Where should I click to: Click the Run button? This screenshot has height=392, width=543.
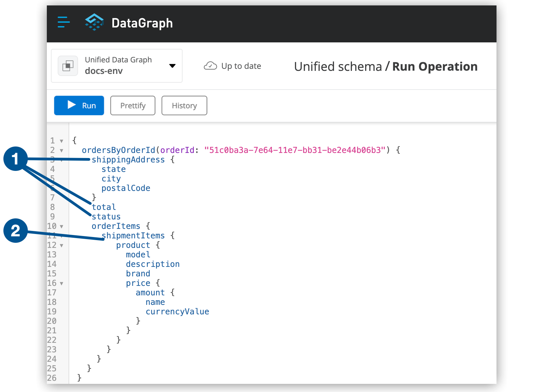79,105
